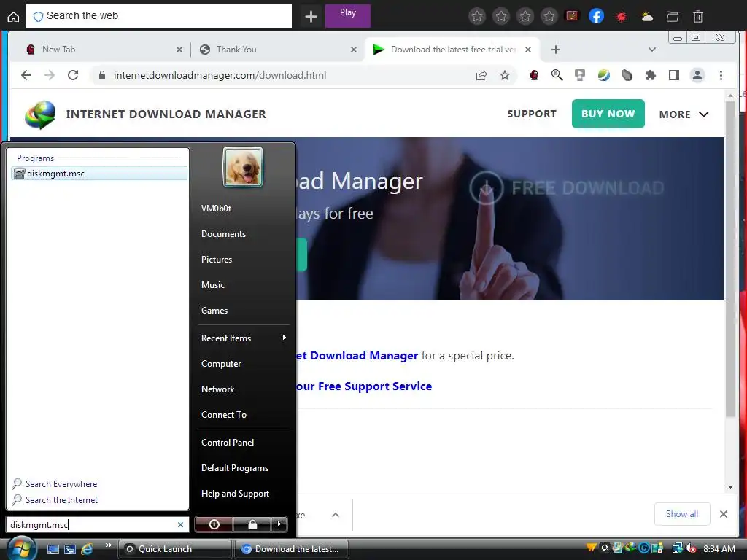Viewport: 747px width, 560px height.
Task: Click the BUY NOW button
Action: [608, 114]
